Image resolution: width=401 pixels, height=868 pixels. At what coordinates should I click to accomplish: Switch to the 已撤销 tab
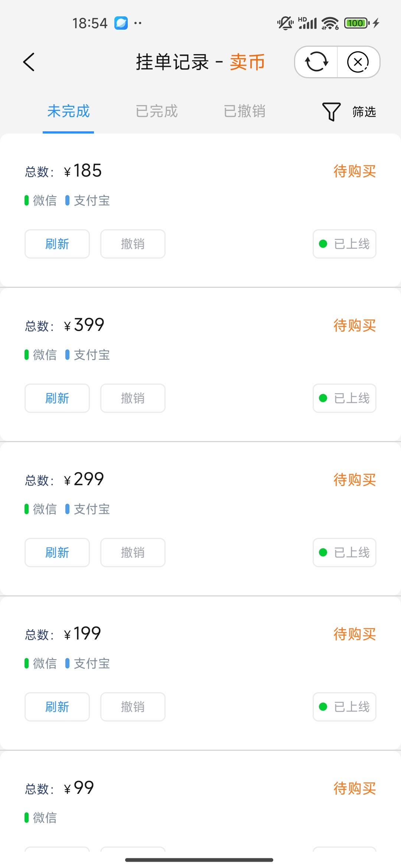244,111
